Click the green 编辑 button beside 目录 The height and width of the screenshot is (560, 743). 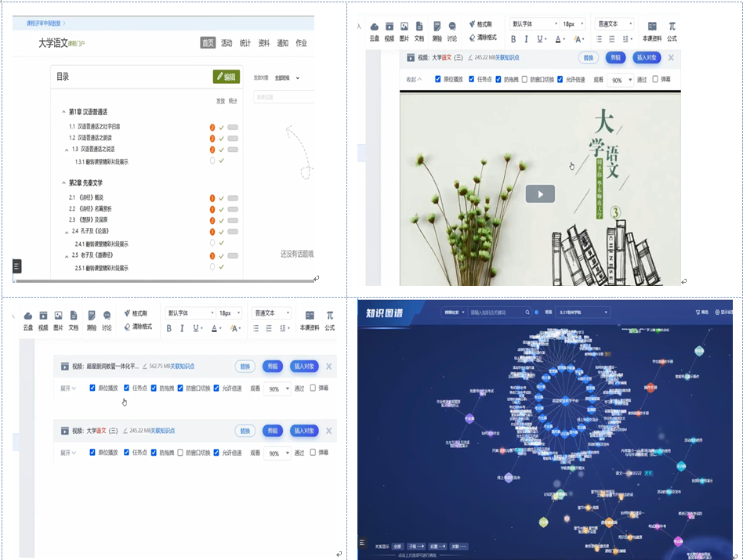[x=225, y=77]
